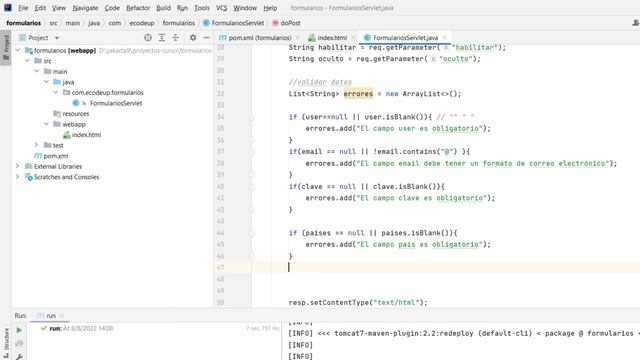Screen dimensions: 640x360
Task: Collapse the main folder node
Action: click(37, 71)
